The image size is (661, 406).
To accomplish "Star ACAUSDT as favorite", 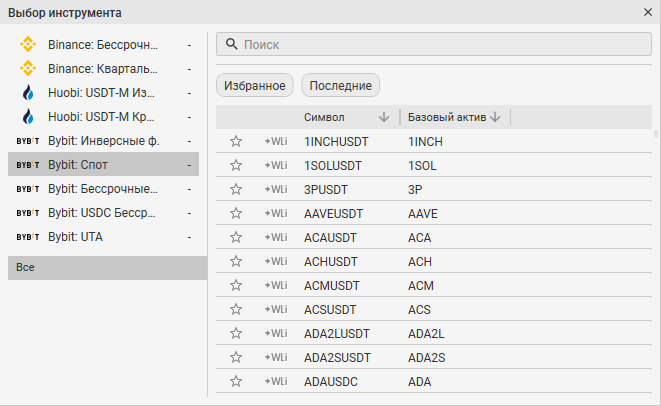I will click(x=236, y=237).
